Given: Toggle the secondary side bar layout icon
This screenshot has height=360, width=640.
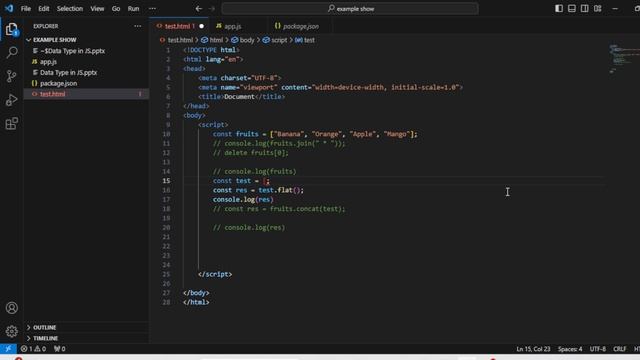Looking at the screenshot, I should (584, 9).
